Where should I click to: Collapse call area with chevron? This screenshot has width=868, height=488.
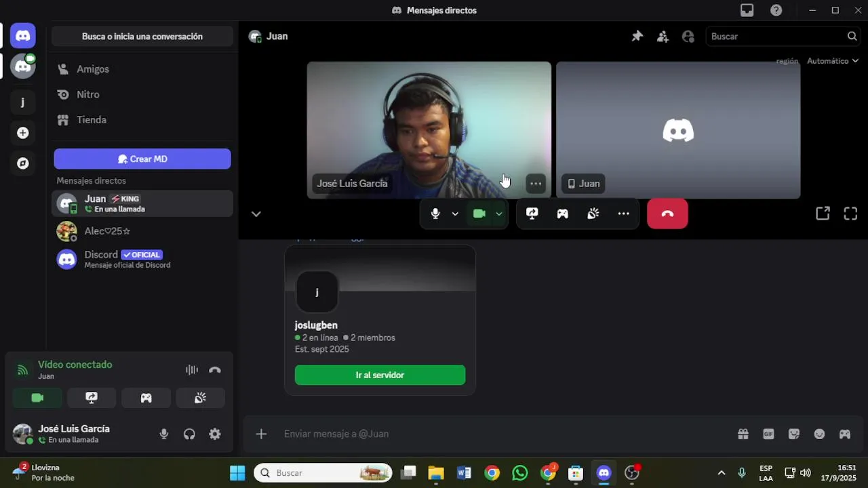pos(256,213)
